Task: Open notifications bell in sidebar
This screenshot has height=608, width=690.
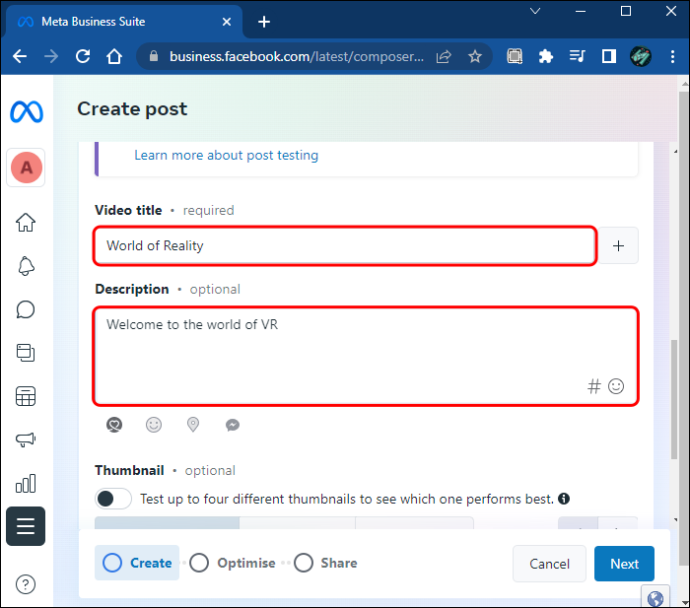Action: click(x=26, y=266)
